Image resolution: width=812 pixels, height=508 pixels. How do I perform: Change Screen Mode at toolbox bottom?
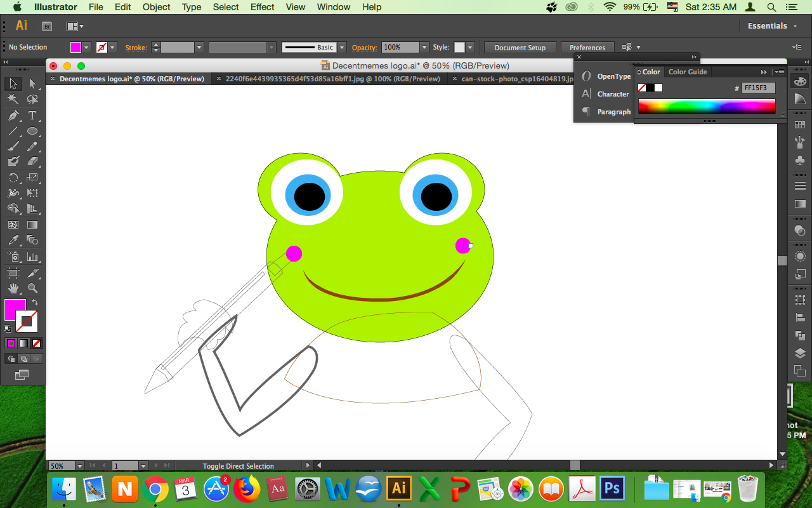pos(22,375)
